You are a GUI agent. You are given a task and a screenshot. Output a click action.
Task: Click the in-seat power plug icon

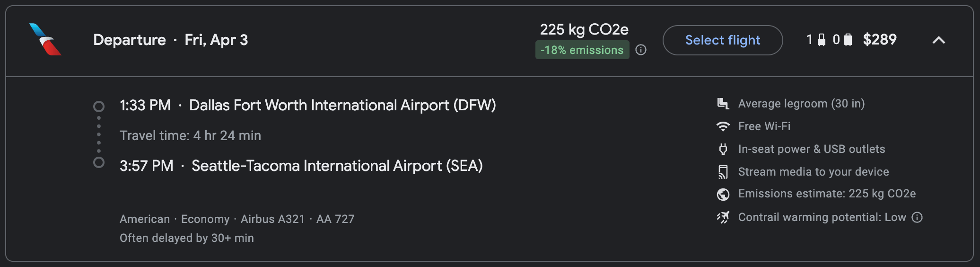pos(723,149)
